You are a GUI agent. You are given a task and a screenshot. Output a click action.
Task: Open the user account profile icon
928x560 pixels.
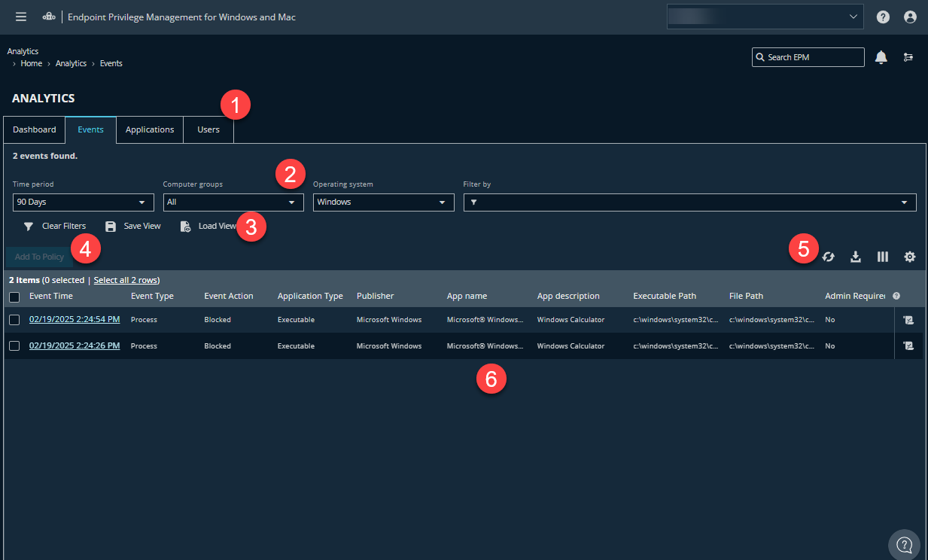tap(910, 17)
